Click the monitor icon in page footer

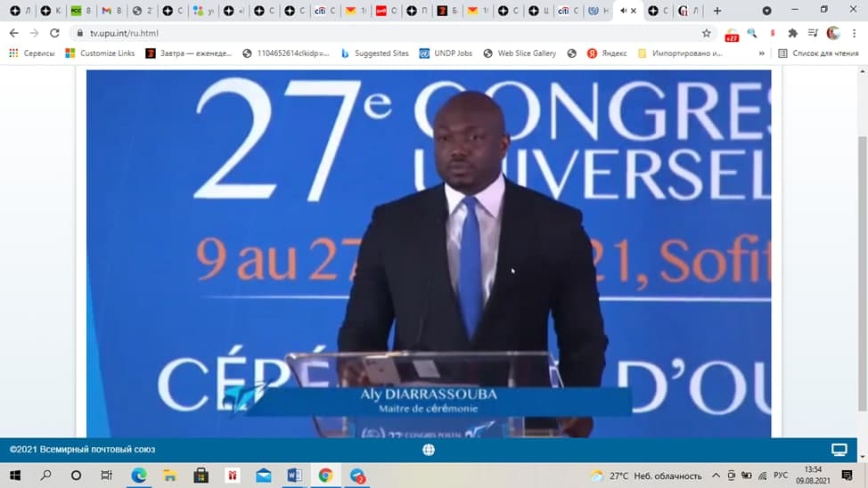(x=839, y=450)
